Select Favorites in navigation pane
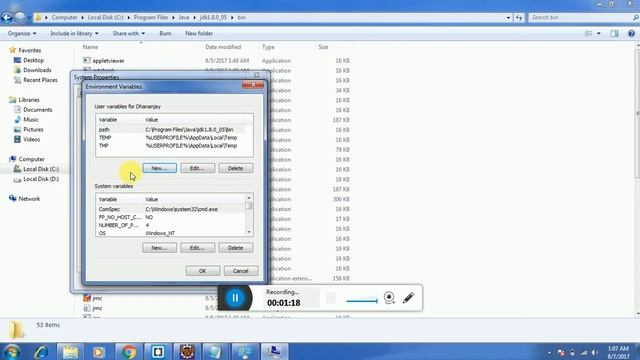 point(29,50)
